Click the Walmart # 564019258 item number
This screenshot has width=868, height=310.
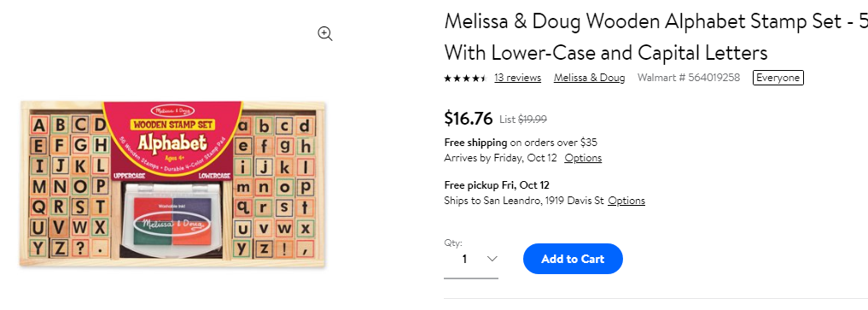point(689,78)
